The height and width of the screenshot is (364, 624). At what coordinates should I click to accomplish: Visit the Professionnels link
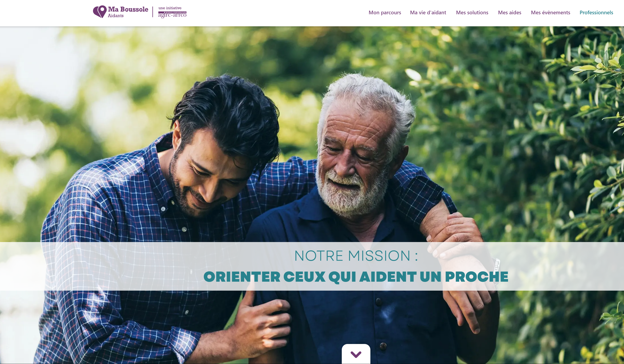point(596,13)
